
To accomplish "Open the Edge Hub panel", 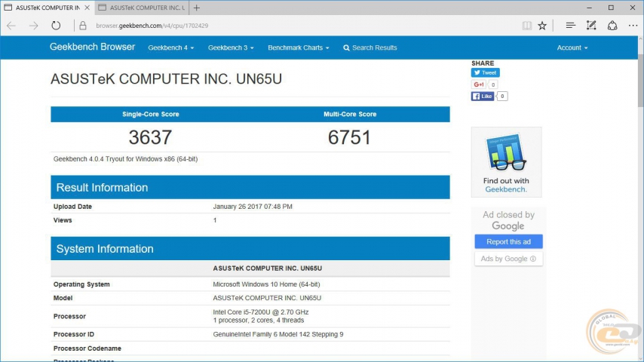I will [x=571, y=26].
